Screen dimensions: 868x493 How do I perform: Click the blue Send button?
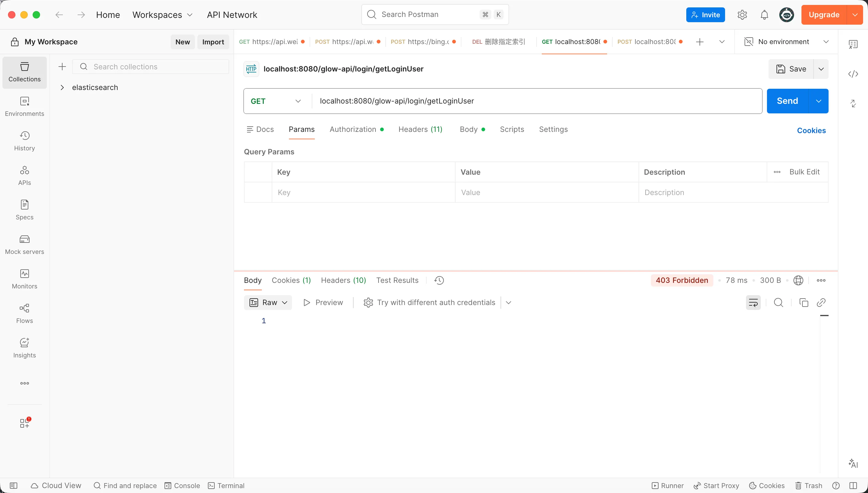coord(787,101)
